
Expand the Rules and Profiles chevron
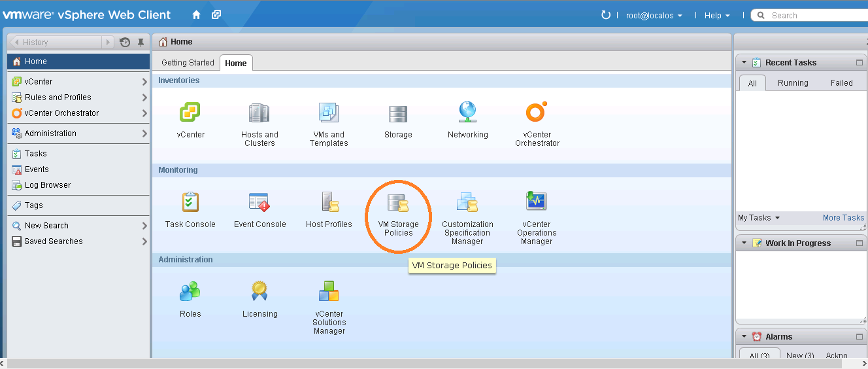[x=144, y=97]
